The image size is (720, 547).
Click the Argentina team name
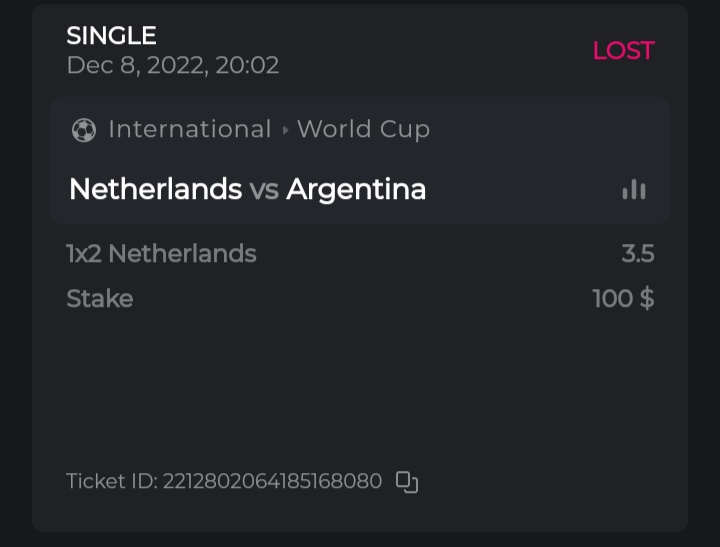[x=356, y=189]
